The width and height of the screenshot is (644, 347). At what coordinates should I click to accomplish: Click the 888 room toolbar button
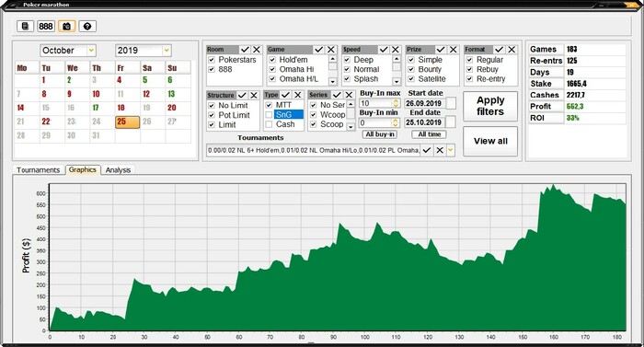tap(46, 27)
